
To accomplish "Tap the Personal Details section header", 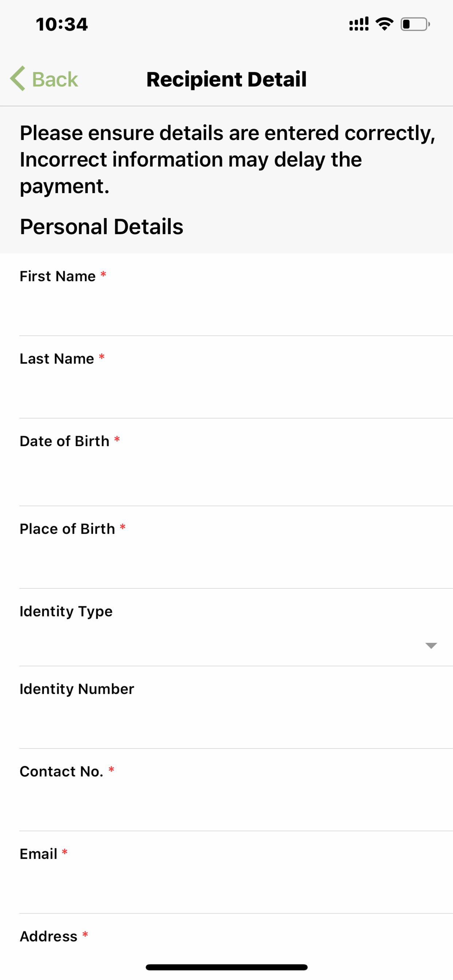I will pos(101,227).
